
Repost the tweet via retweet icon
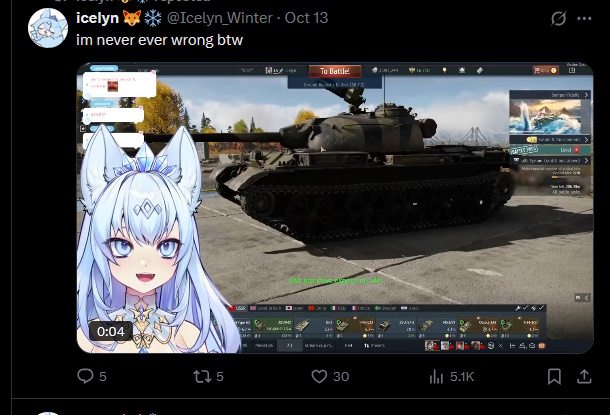point(202,376)
